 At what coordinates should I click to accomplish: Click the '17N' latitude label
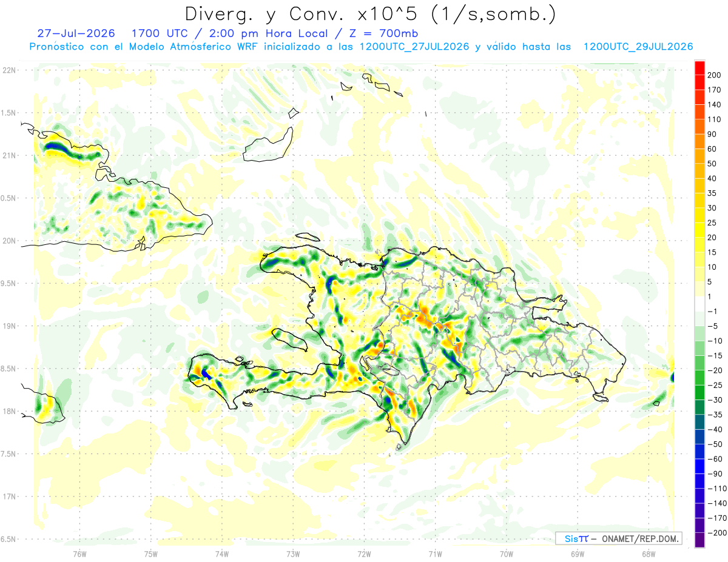8,497
